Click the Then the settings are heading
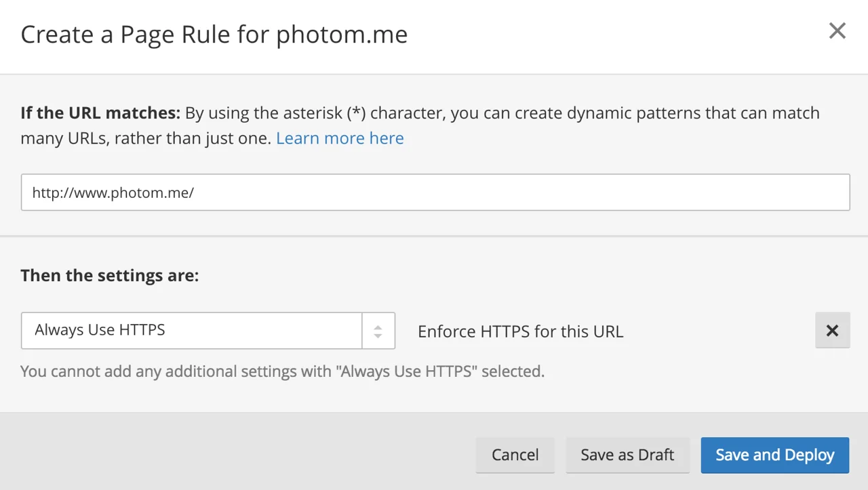This screenshot has width=868, height=490. [x=108, y=275]
